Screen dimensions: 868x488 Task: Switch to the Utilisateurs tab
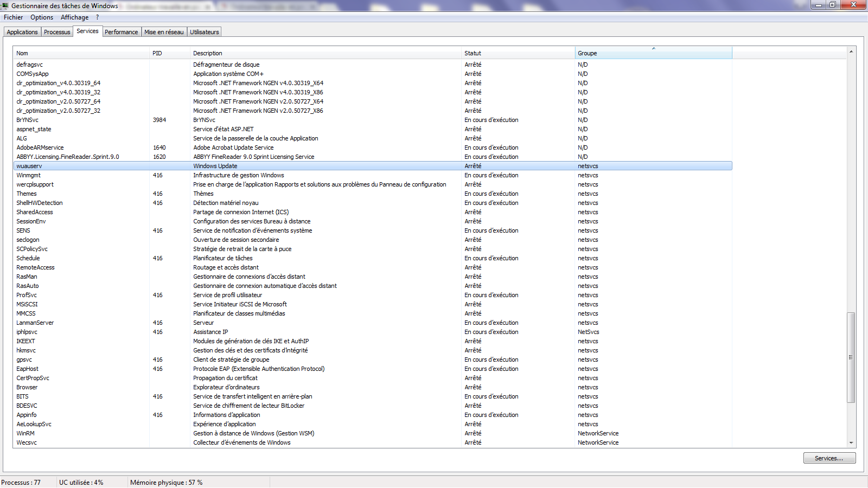(x=205, y=32)
